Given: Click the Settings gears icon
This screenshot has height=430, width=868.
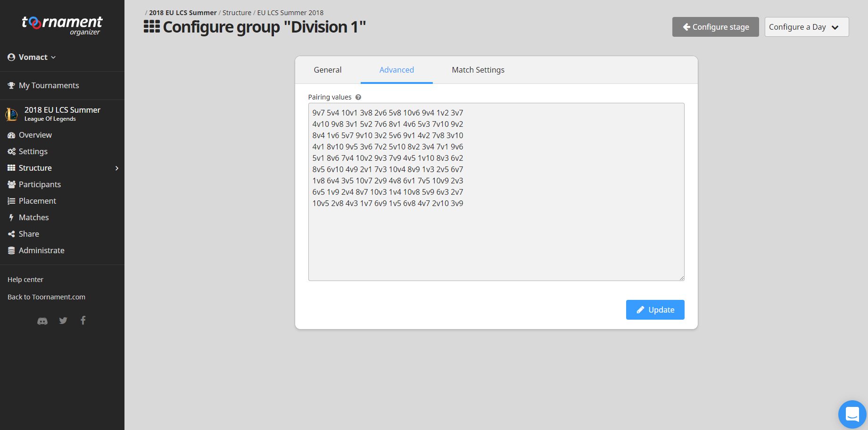Looking at the screenshot, I should coord(11,151).
